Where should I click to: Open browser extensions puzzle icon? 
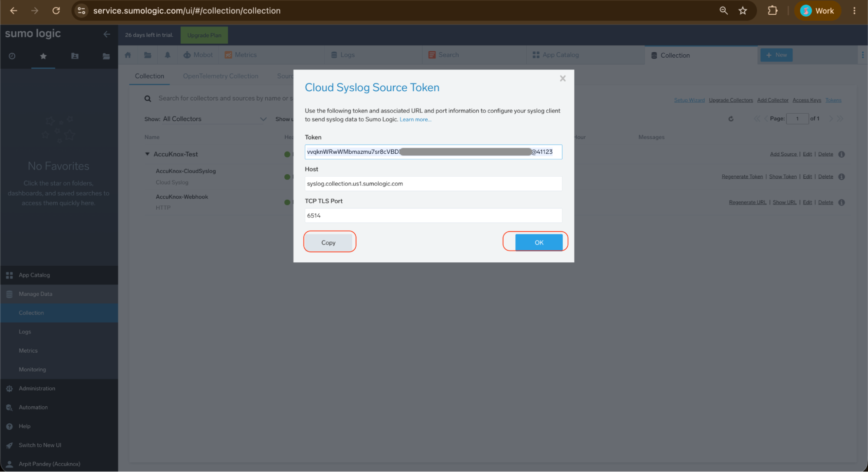[x=772, y=10]
